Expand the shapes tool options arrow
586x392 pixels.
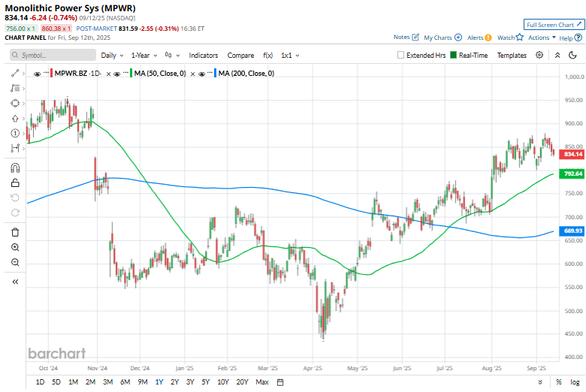click(x=23, y=104)
